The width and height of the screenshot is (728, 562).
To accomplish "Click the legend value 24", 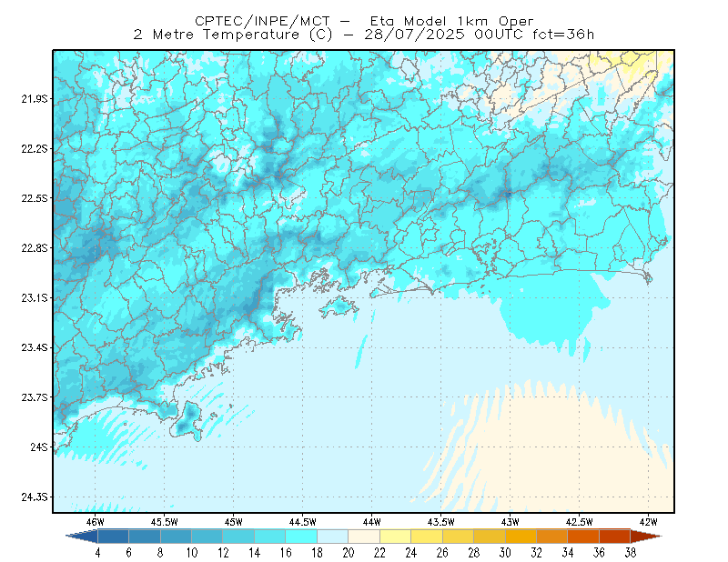I will point(411,553).
